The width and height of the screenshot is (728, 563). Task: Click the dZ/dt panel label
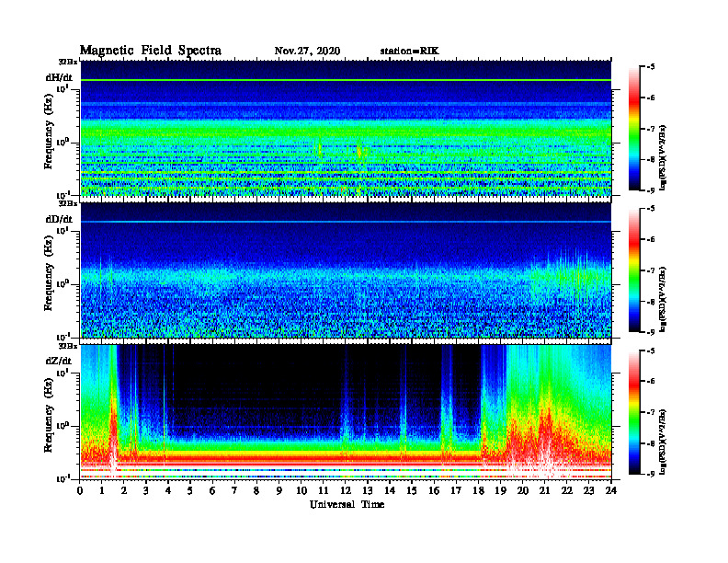59,361
